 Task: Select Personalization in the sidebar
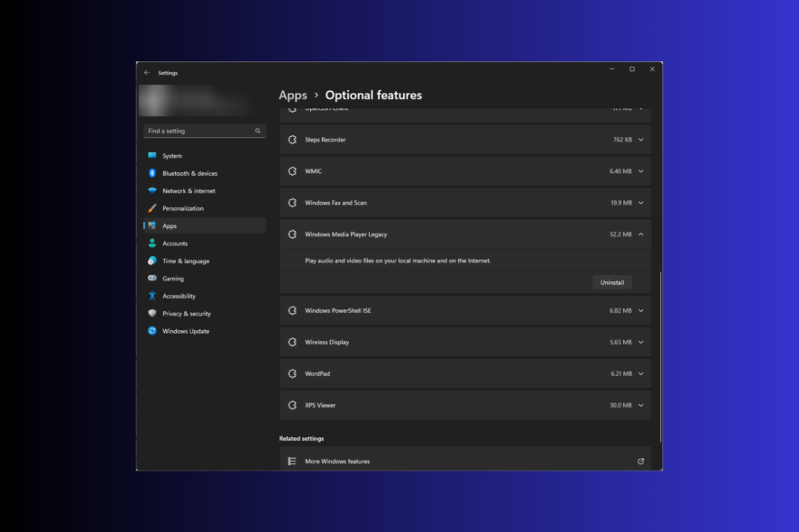point(205,208)
